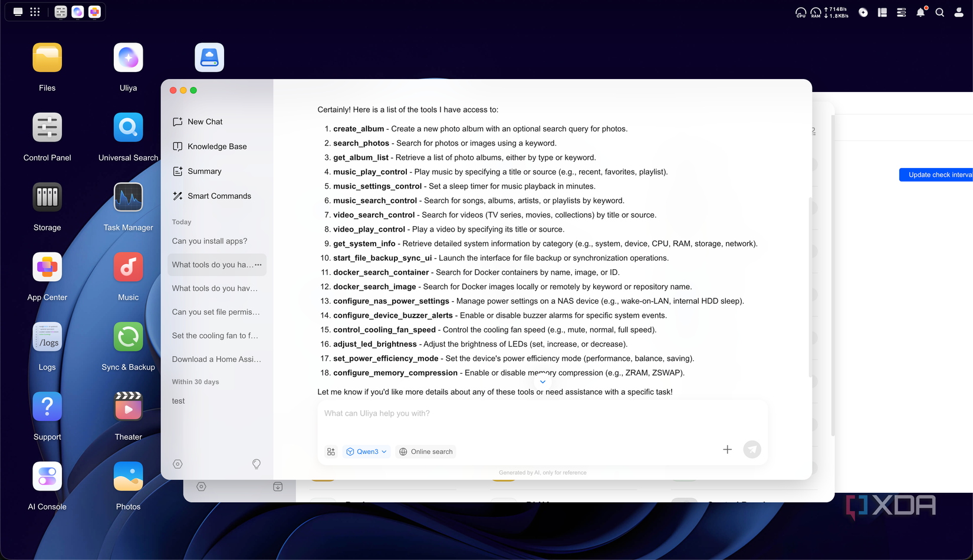Image resolution: width=973 pixels, height=560 pixels.
Task: Click the settings hexagon icon in the background window
Action: point(201,486)
